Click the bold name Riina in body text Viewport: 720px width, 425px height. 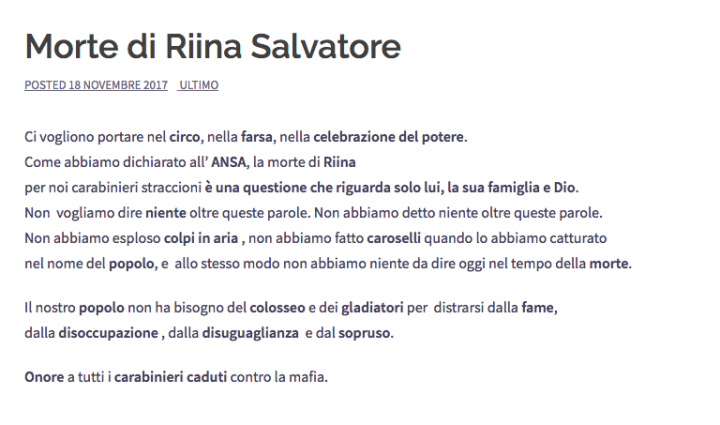click(339, 162)
